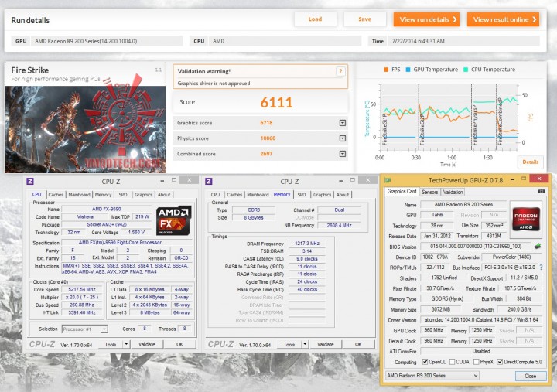Click the orange FPS legend swatch
Viewport: 557px width, 392px height.
[386, 70]
